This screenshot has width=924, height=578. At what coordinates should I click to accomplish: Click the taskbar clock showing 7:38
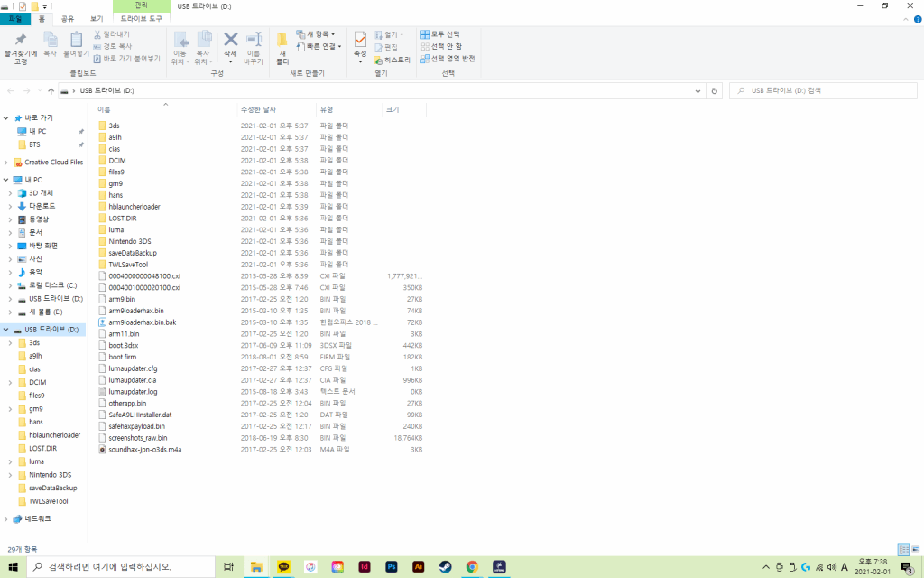[x=873, y=567]
